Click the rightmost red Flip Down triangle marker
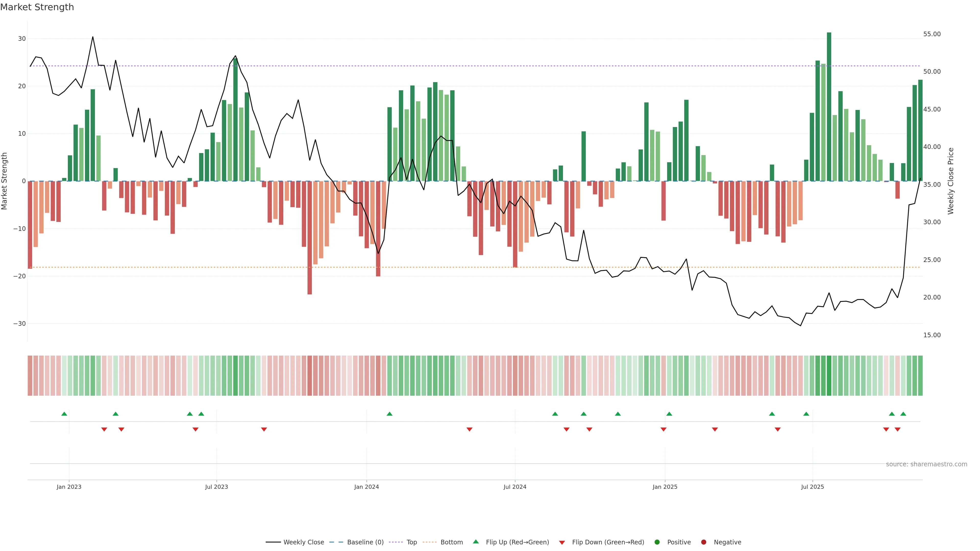The width and height of the screenshot is (980, 551). (x=898, y=429)
